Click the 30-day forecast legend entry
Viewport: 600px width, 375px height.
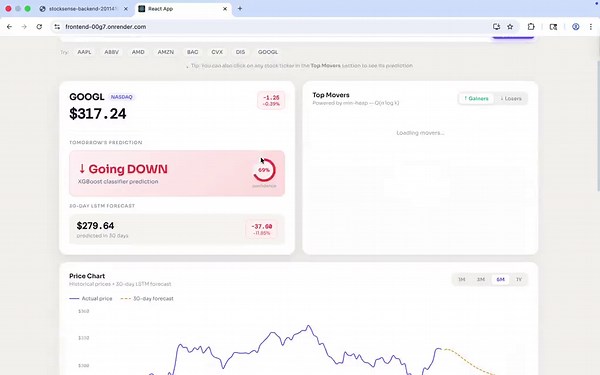pos(147,298)
